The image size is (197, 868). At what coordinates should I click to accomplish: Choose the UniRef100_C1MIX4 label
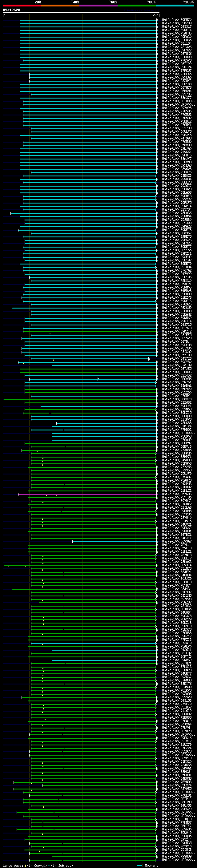[177, 426]
